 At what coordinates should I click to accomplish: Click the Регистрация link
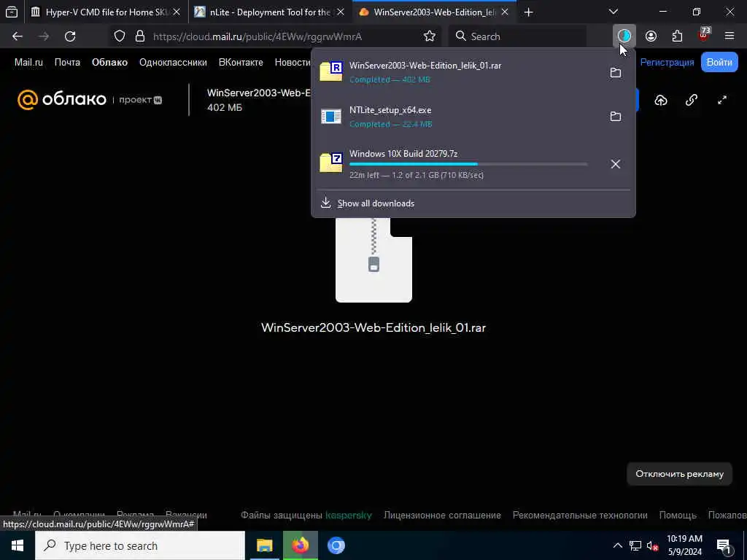(667, 63)
